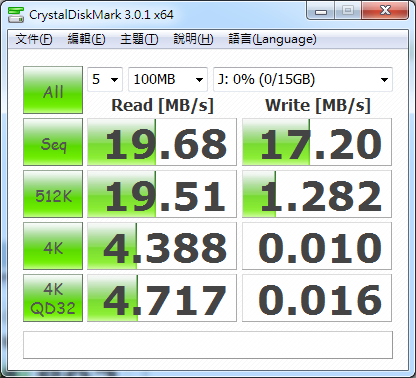Viewport: 416px width, 378px height.
Task: Open the drive dropdown showing J: 0% (0/15GB)
Action: [x=303, y=79]
